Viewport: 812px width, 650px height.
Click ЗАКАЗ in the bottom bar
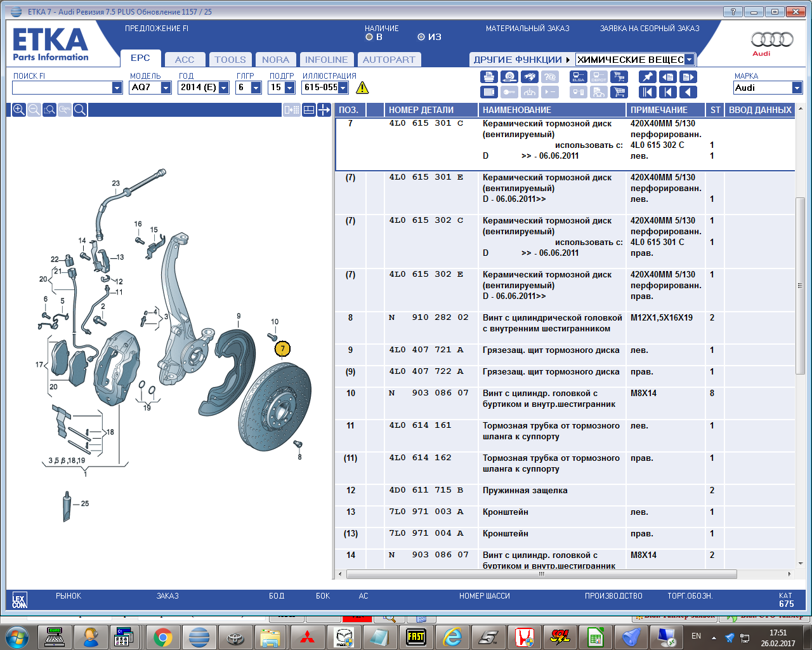[x=167, y=596]
